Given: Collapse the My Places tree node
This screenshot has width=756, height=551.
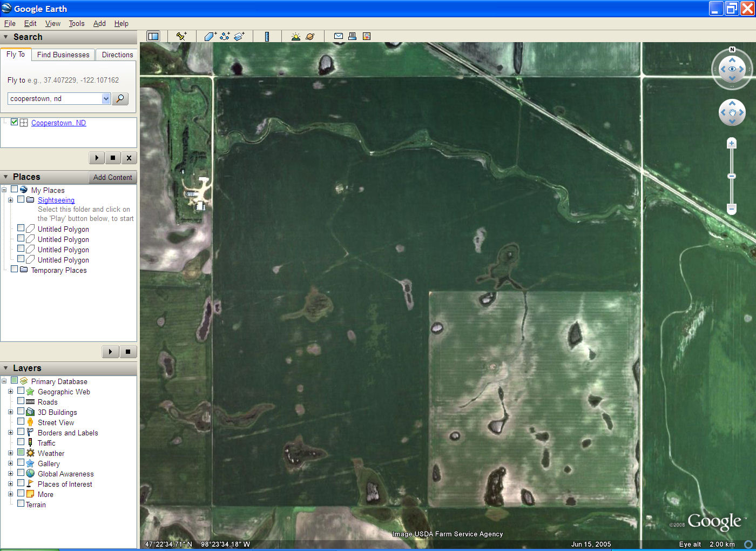Looking at the screenshot, I should (4, 190).
